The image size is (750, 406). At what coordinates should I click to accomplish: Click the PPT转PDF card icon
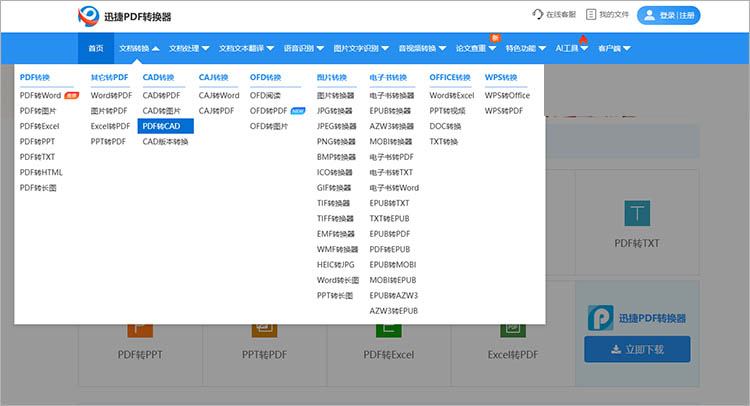point(265,330)
